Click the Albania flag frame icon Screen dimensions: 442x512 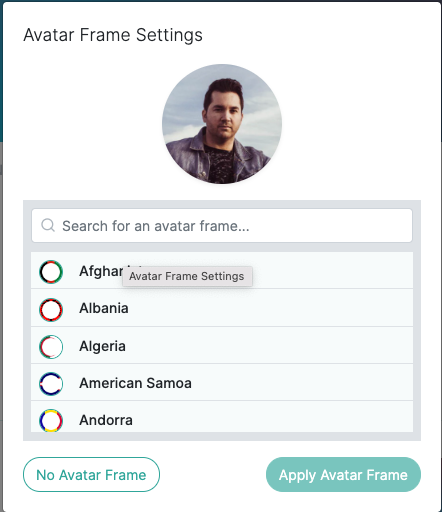[51, 310]
